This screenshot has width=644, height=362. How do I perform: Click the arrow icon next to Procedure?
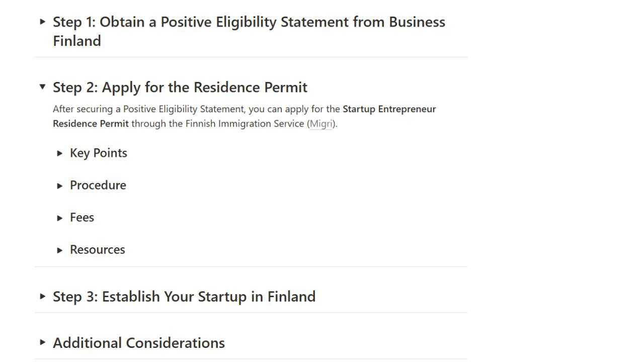[59, 185]
